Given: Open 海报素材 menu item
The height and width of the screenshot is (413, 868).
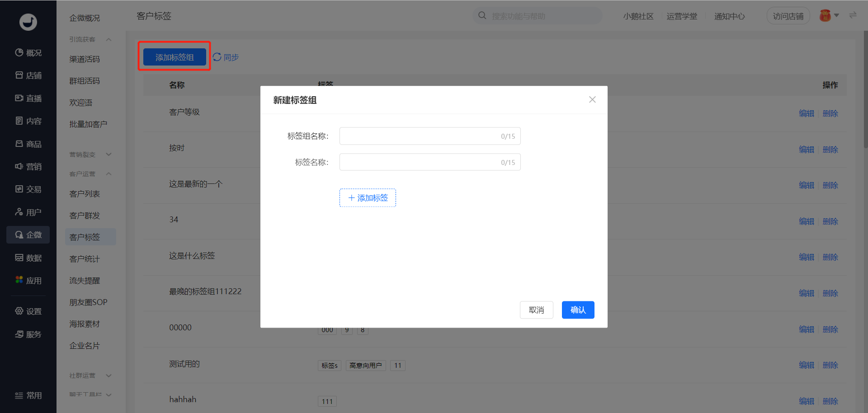Looking at the screenshot, I should click(85, 324).
